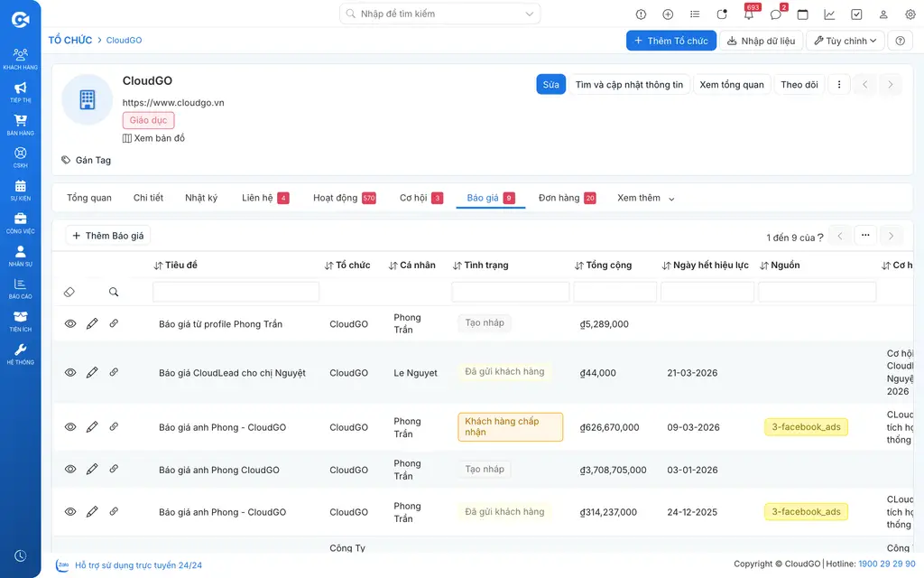Switch to the Đơn hàng tab
This screenshot has height=578, width=924.
tap(567, 198)
